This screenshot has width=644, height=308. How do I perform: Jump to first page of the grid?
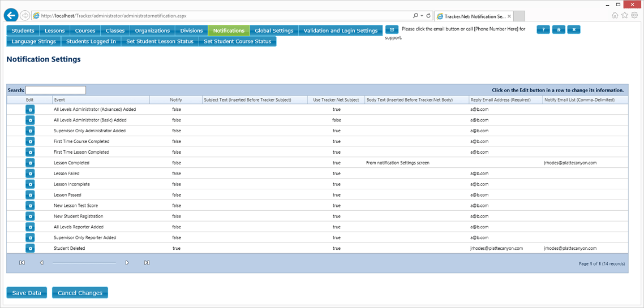[x=22, y=263]
